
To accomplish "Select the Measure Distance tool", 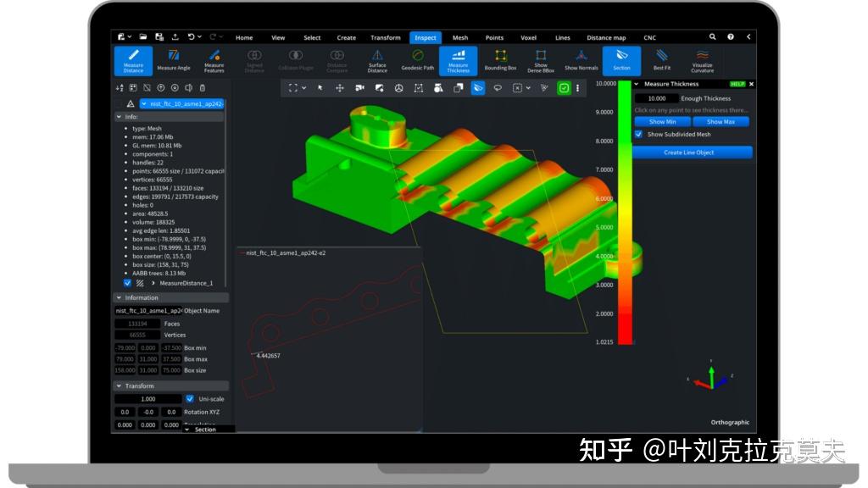I will pyautogui.click(x=131, y=60).
